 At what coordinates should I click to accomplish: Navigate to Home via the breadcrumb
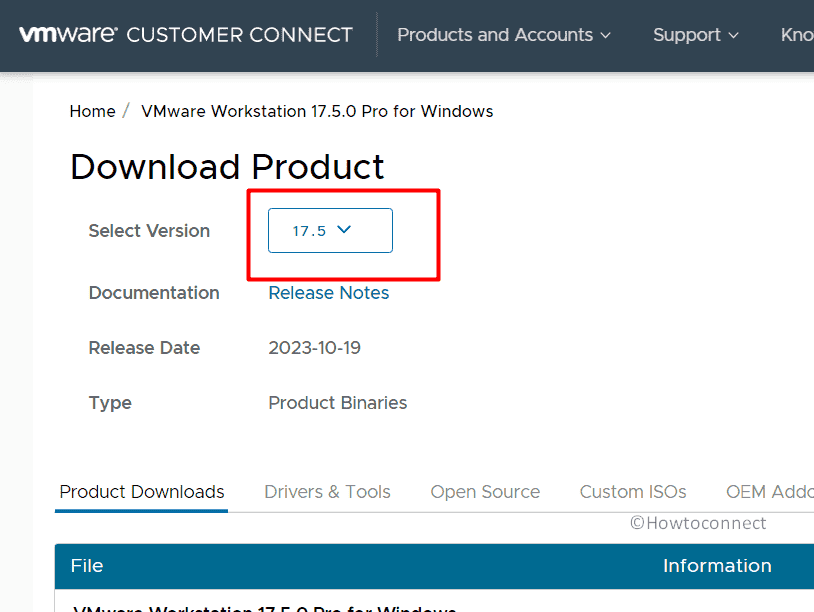(92, 111)
